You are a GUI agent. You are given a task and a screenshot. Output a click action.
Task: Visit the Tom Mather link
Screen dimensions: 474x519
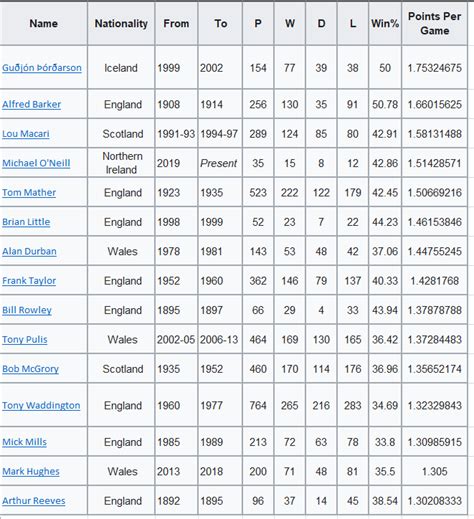pos(29,192)
